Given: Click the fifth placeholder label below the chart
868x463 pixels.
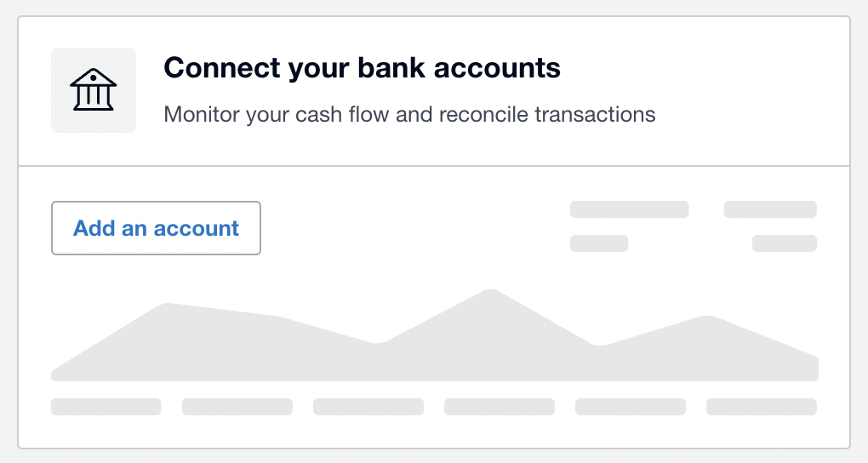Looking at the screenshot, I should coord(631,407).
